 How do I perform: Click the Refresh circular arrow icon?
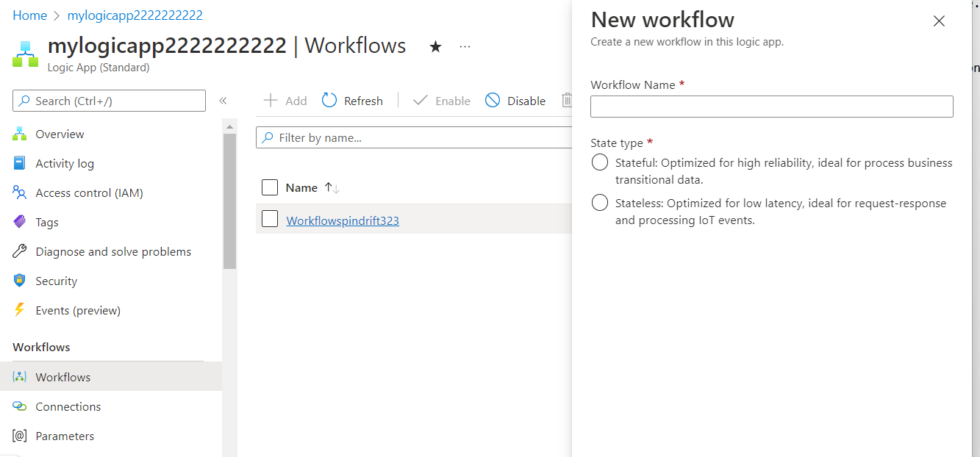[x=329, y=101]
